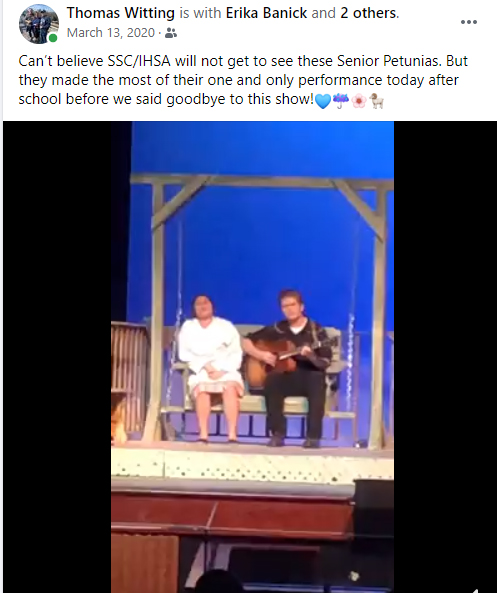Visit Erika Banick's tagged profile
497x593 pixels.
click(x=266, y=13)
